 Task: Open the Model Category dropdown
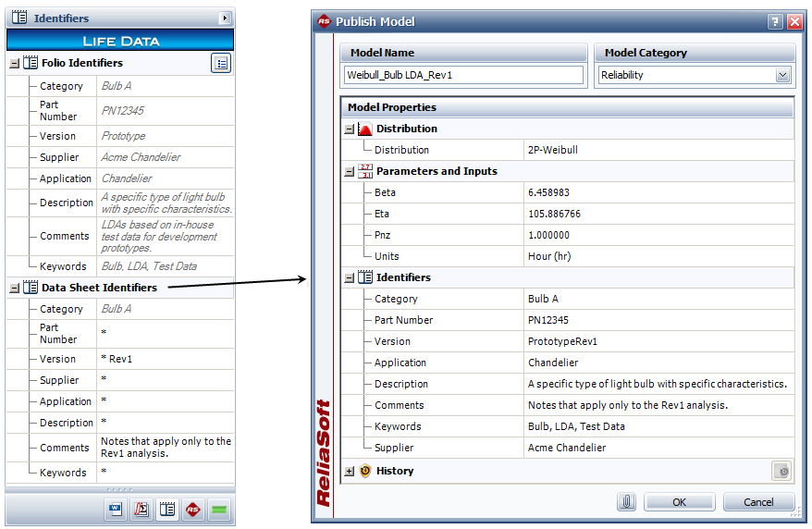[783, 75]
